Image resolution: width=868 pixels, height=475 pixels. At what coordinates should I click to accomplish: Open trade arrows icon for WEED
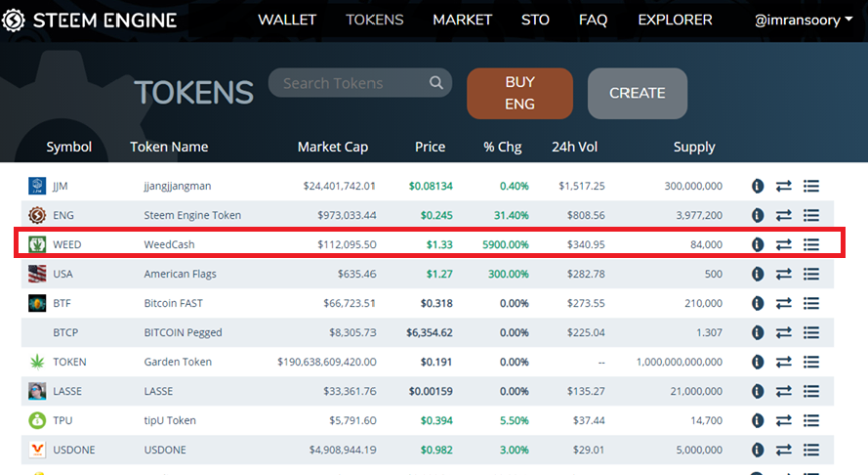[784, 244]
